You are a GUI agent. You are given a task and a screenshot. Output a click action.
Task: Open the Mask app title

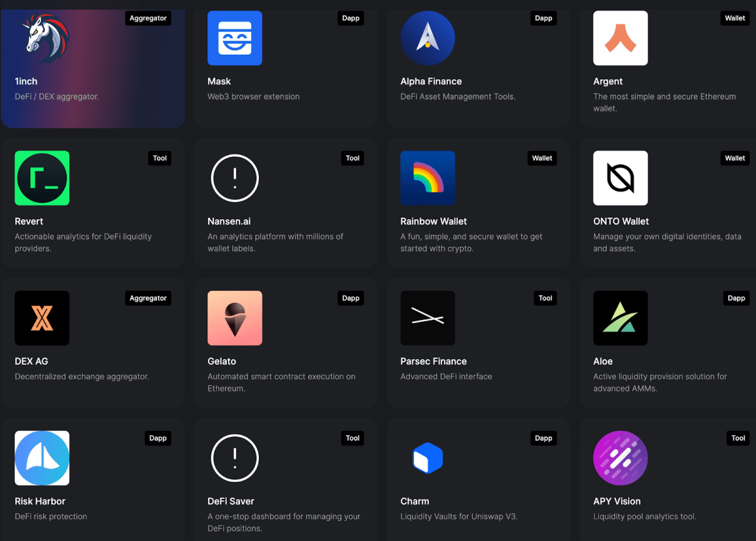(x=219, y=81)
